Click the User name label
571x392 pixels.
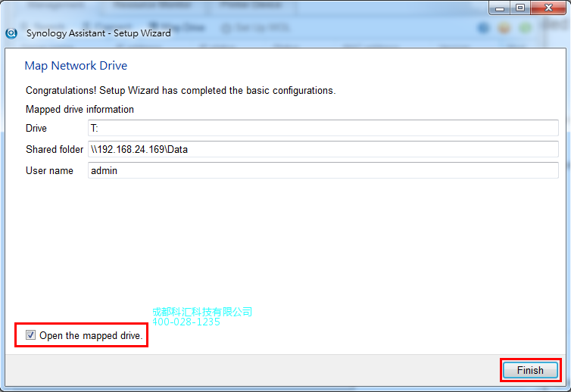tap(49, 170)
